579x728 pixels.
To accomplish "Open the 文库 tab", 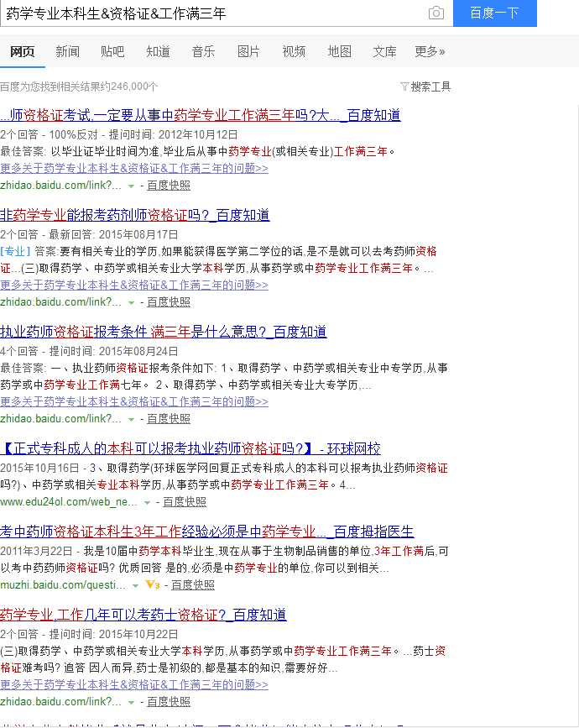I will point(384,51).
